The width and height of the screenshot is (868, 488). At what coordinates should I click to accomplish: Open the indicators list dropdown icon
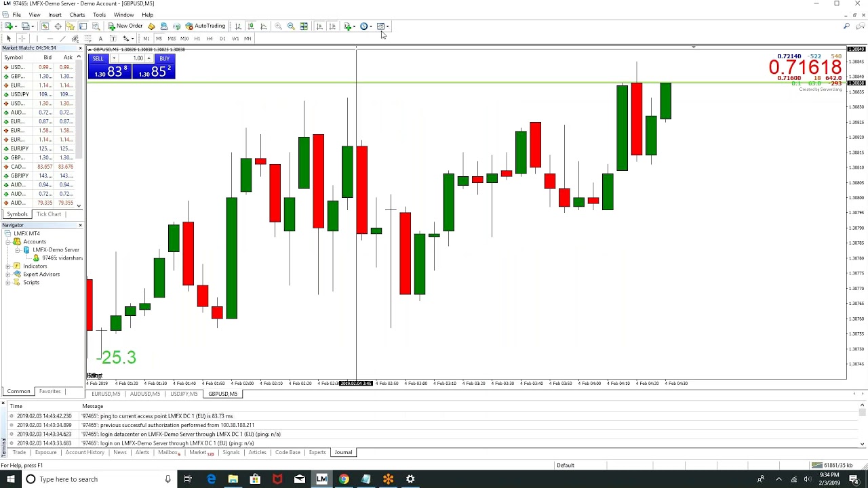349,26
